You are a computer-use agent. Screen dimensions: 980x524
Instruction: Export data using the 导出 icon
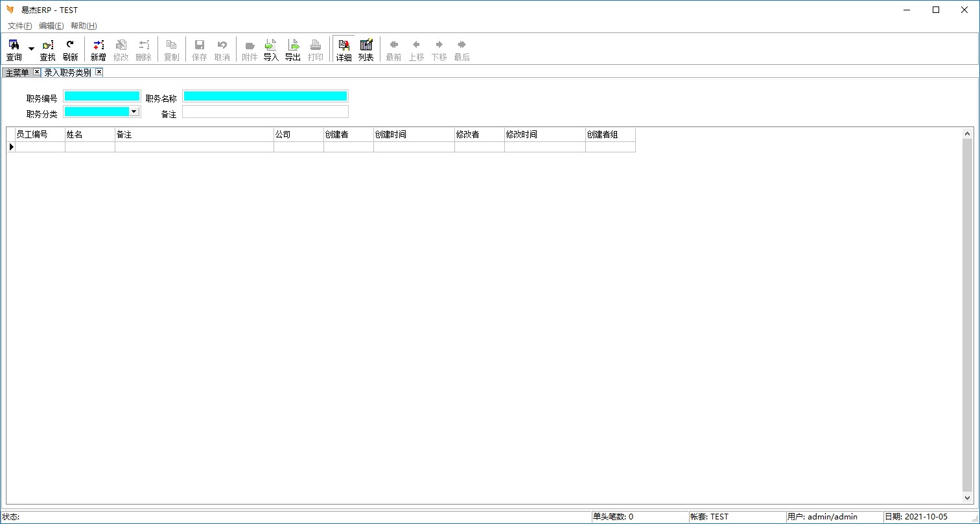point(293,50)
